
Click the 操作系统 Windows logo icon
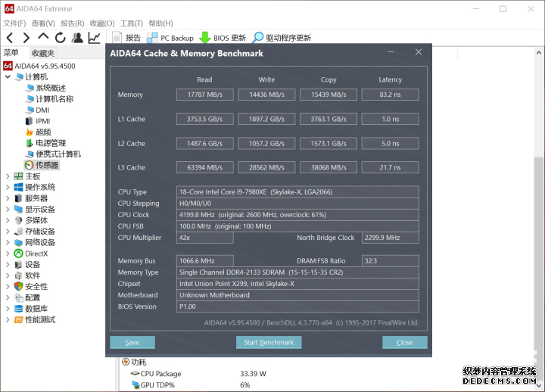pos(18,188)
